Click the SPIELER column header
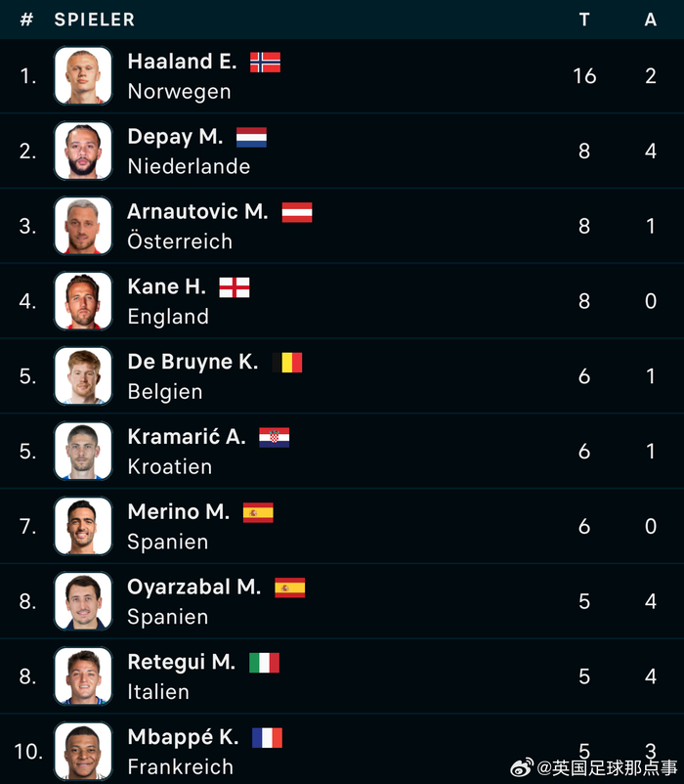This screenshot has width=684, height=784. click(95, 20)
